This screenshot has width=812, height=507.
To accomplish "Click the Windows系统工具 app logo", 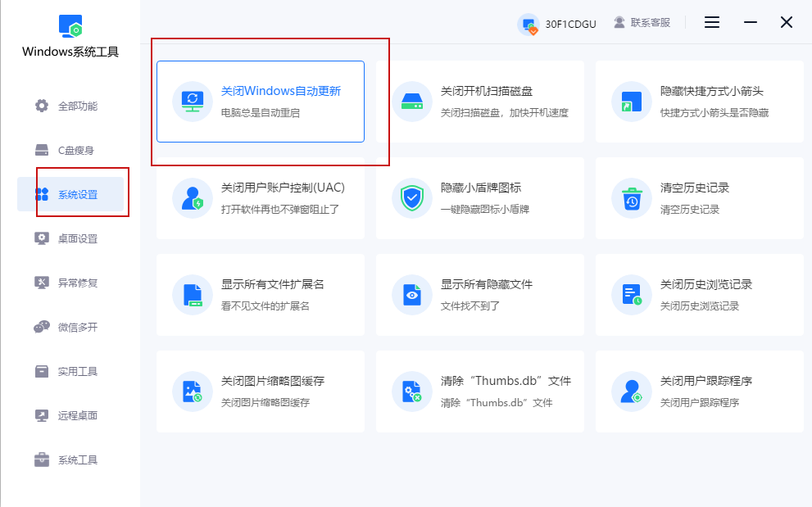I will (x=70, y=26).
